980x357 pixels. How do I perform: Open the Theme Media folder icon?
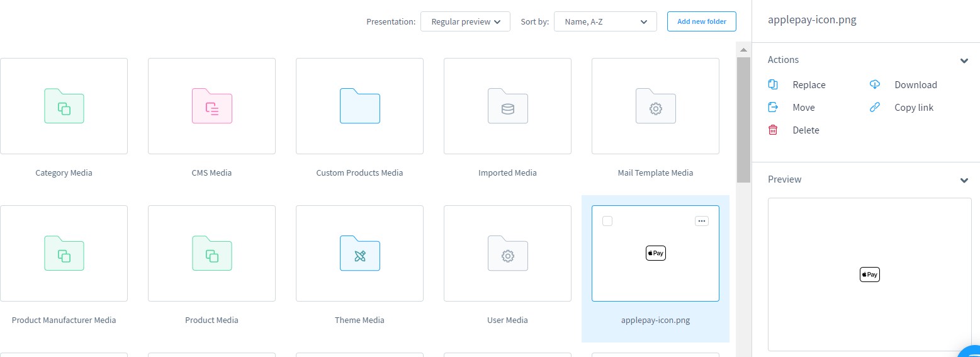click(359, 253)
